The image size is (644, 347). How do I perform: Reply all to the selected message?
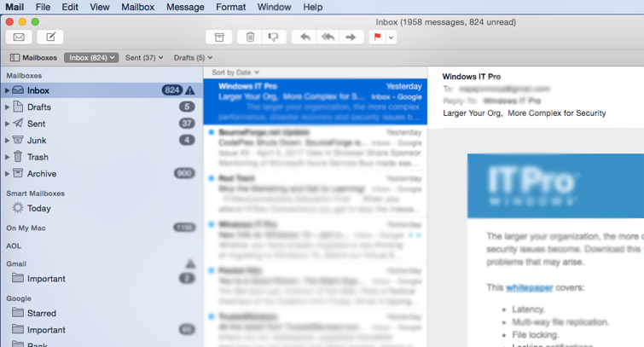(328, 38)
